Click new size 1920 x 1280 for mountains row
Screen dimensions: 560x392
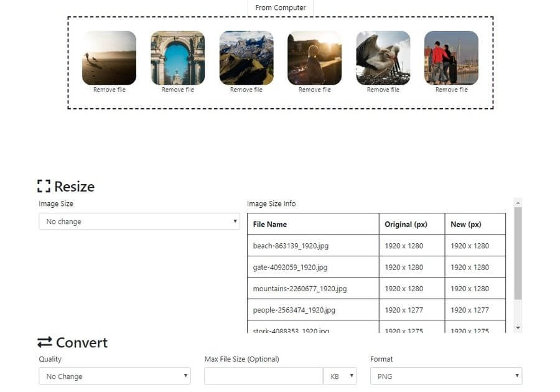click(x=475, y=289)
